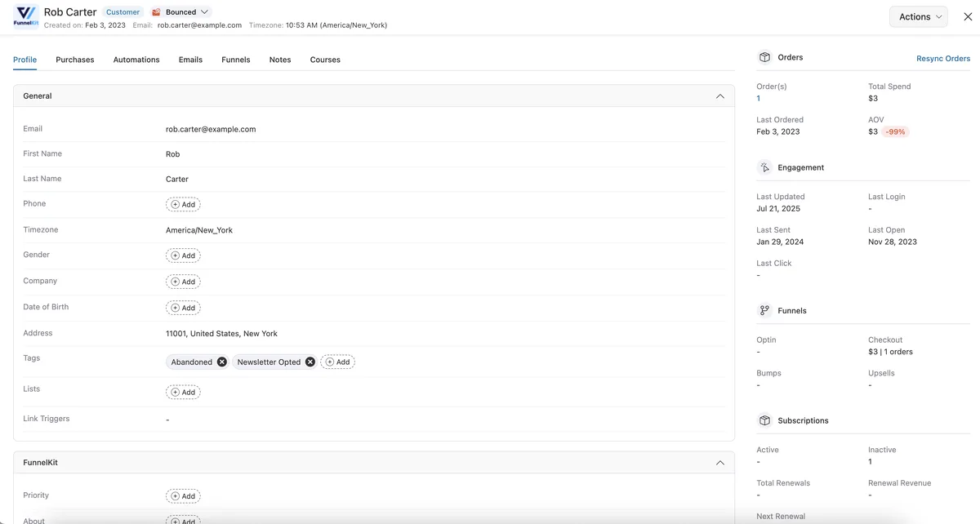
Task: Click the Orders box icon
Action: click(x=764, y=57)
